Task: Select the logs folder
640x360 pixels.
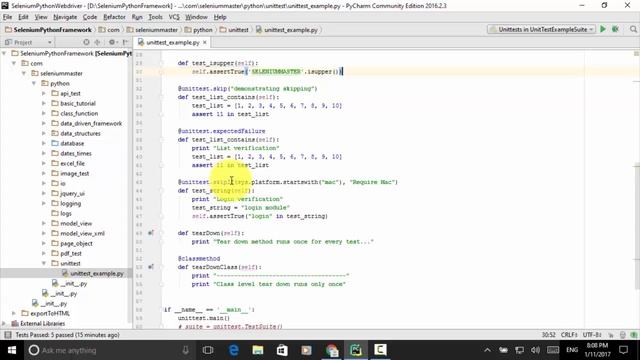Action: 66,213
